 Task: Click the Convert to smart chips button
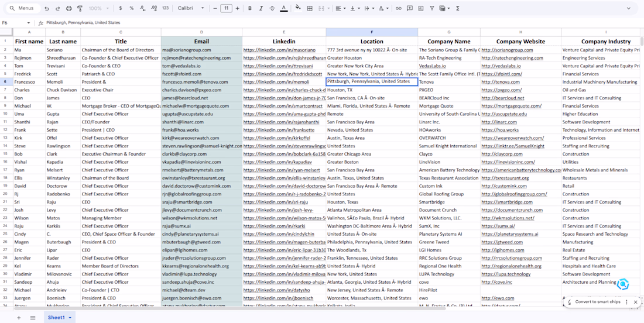(597, 302)
